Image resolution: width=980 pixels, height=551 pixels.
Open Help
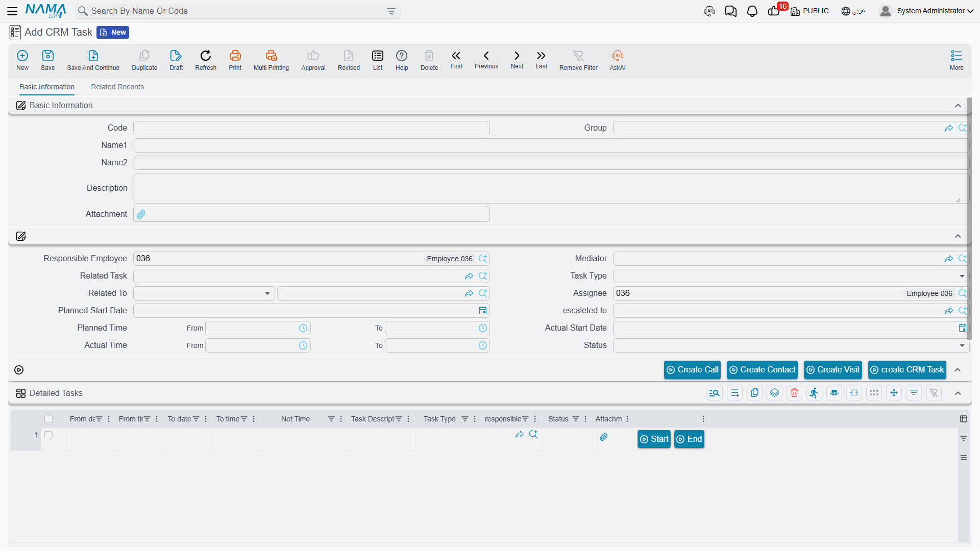[x=402, y=60]
